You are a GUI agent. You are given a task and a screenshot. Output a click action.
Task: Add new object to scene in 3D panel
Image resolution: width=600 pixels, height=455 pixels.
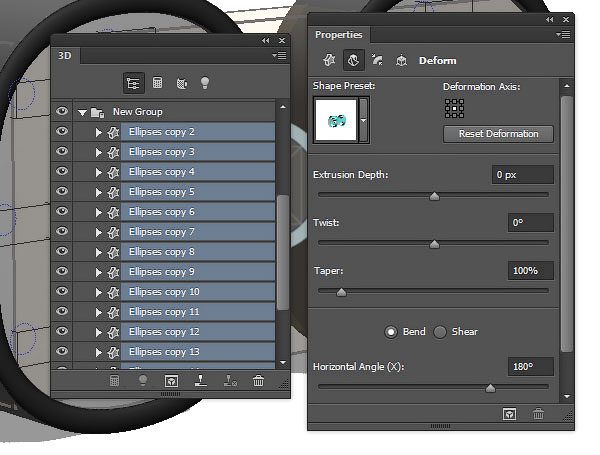tap(114, 381)
